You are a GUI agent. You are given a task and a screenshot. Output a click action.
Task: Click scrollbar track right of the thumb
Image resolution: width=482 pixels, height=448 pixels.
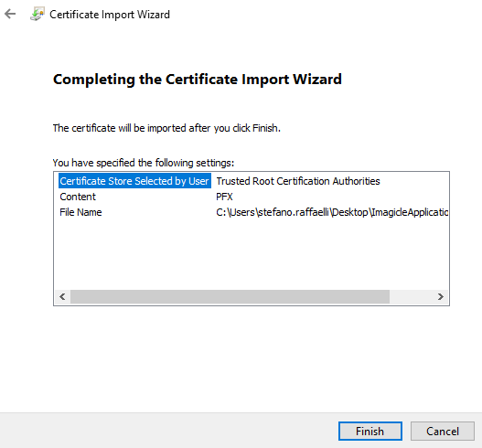(412, 296)
